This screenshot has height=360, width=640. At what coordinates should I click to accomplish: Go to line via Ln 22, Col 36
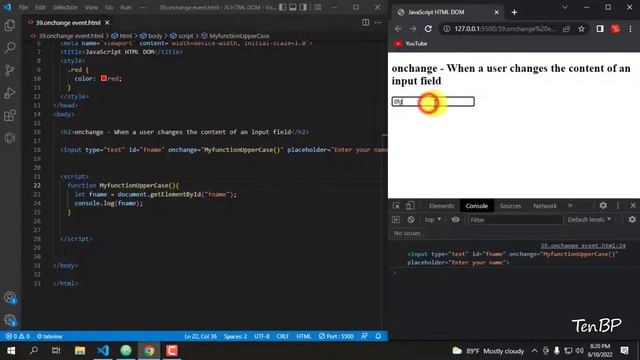click(x=200, y=336)
